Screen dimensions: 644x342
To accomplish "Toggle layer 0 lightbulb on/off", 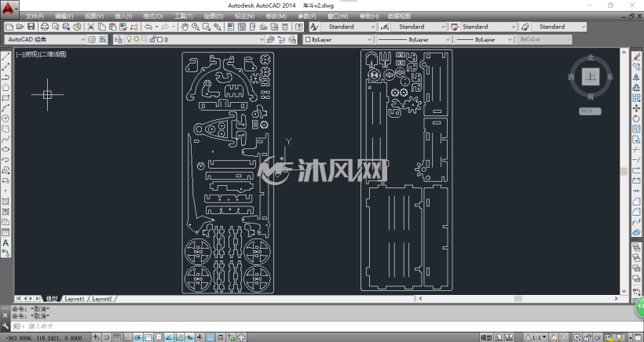I will (129, 39).
